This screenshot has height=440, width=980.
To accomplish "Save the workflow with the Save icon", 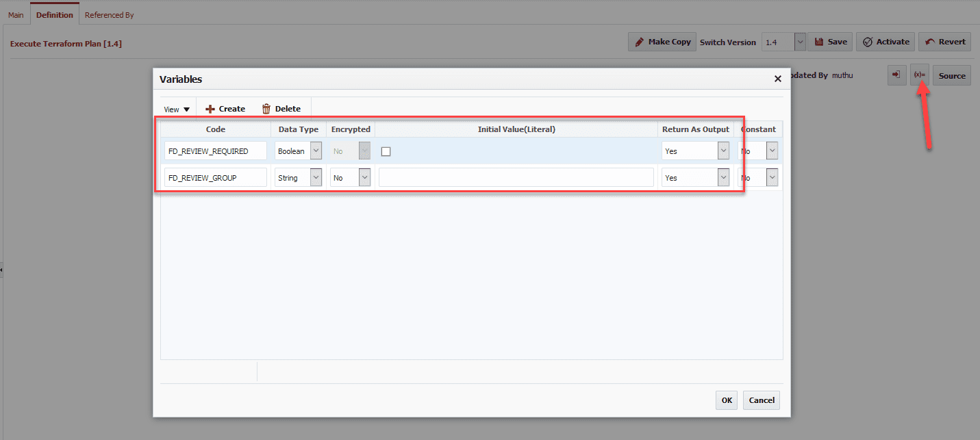I will 831,42.
